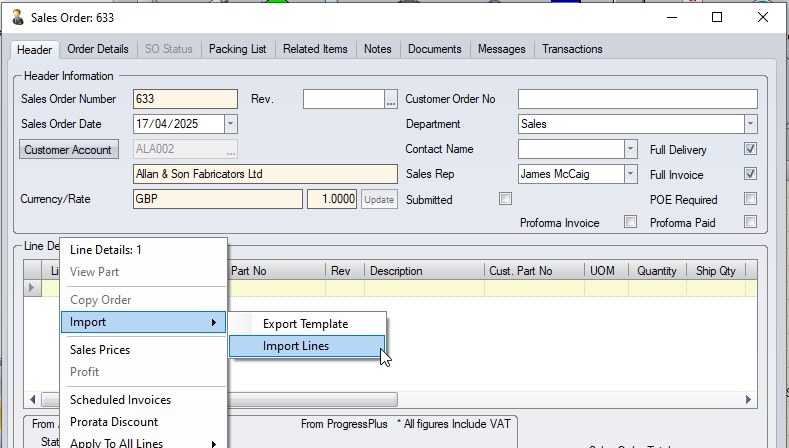
Task: Click the horizontal scrollbar left arrow
Action: 33,400
